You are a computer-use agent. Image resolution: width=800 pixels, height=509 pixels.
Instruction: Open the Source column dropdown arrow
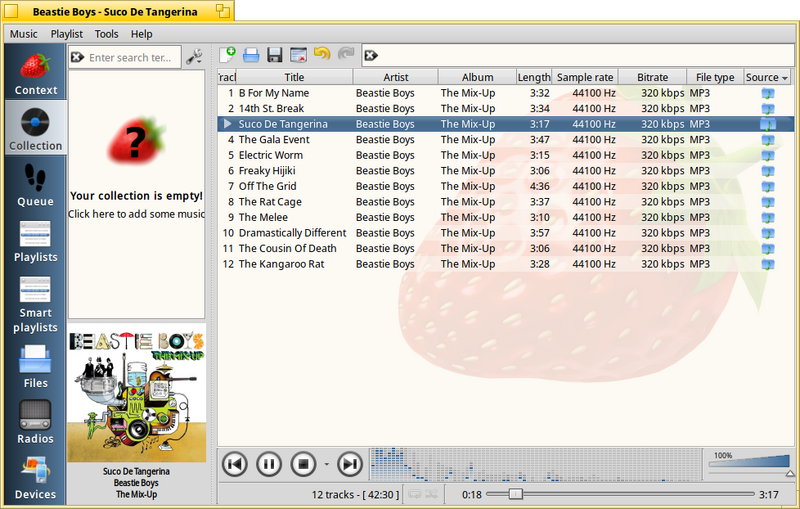[785, 78]
